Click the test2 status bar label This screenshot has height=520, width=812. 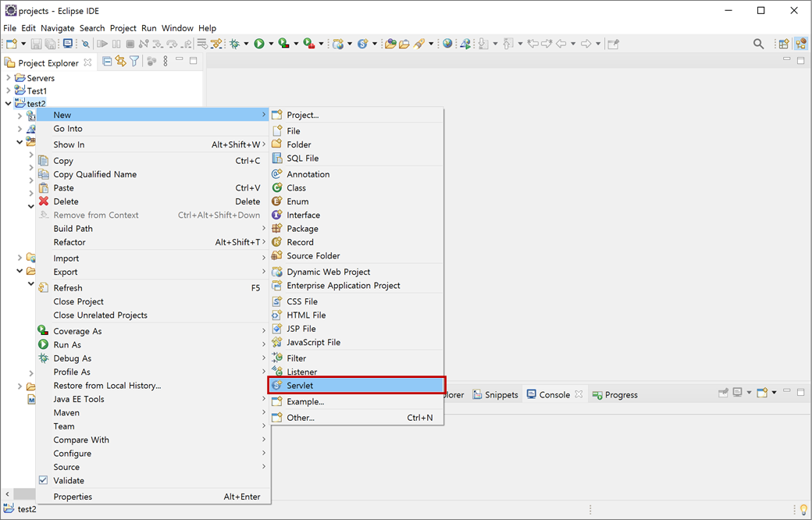pyautogui.click(x=27, y=509)
